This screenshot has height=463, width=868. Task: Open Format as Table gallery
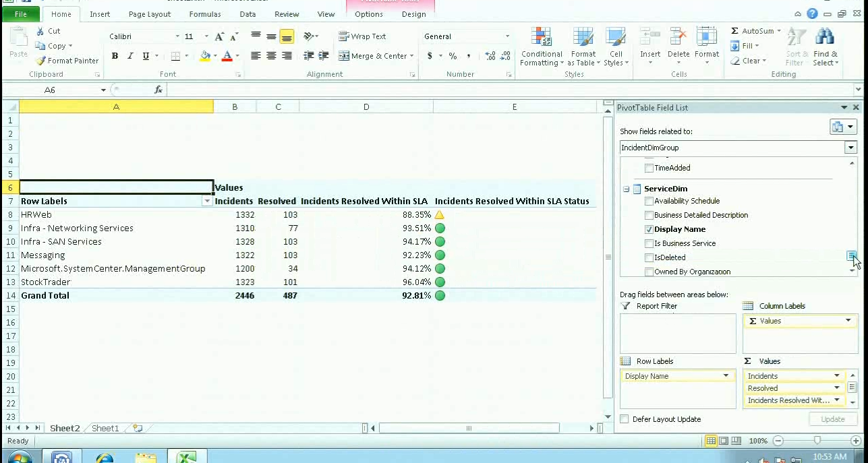(583, 47)
